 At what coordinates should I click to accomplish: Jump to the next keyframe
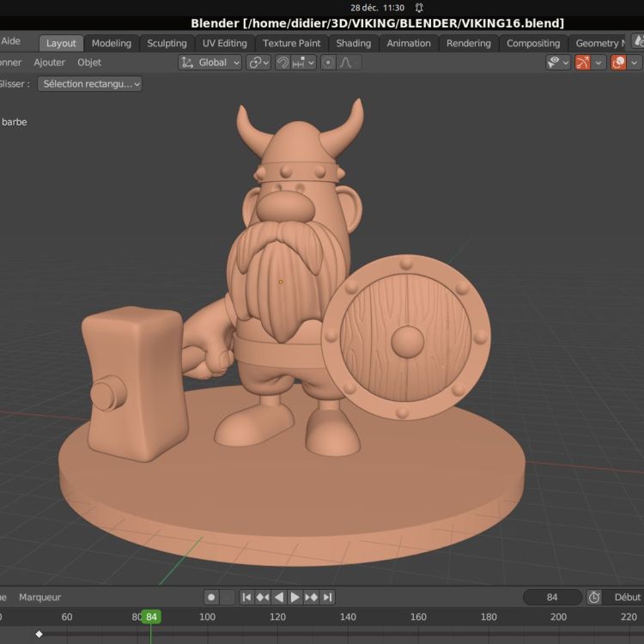coord(311,597)
